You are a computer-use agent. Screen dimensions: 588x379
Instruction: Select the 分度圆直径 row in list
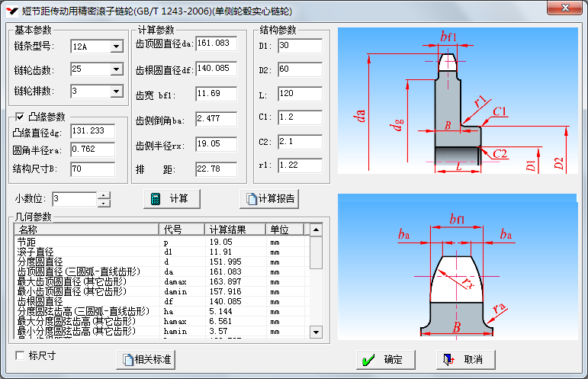[x=46, y=262]
